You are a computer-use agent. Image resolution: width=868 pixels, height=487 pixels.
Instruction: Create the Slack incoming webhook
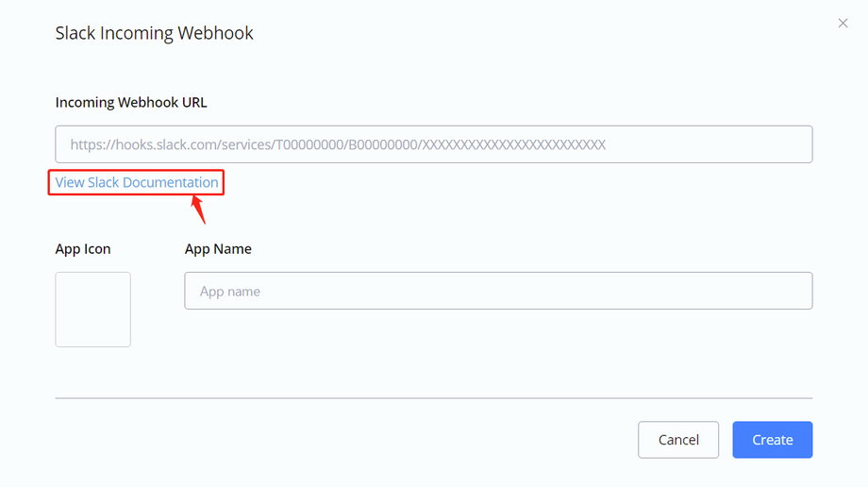pyautogui.click(x=772, y=440)
